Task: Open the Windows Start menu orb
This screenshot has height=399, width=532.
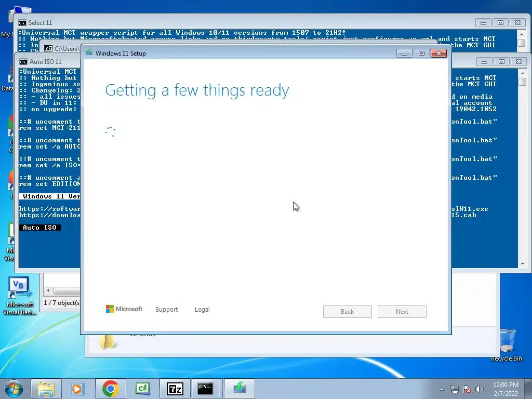Action: coord(14,389)
